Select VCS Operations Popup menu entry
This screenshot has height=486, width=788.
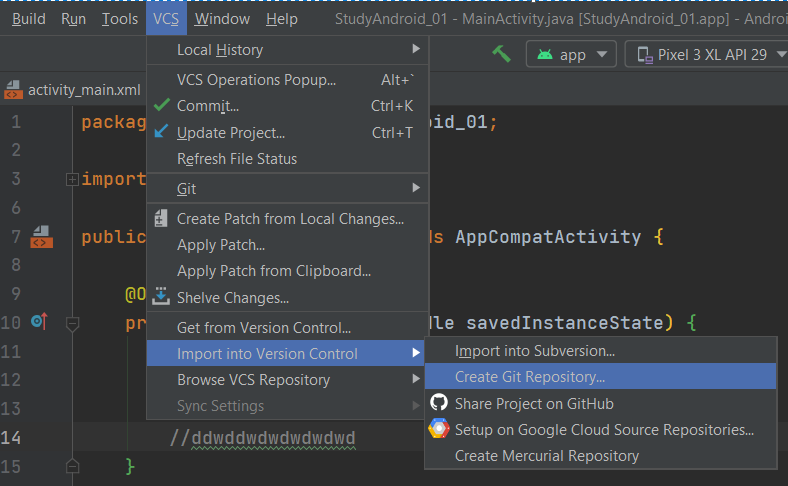click(x=287, y=80)
